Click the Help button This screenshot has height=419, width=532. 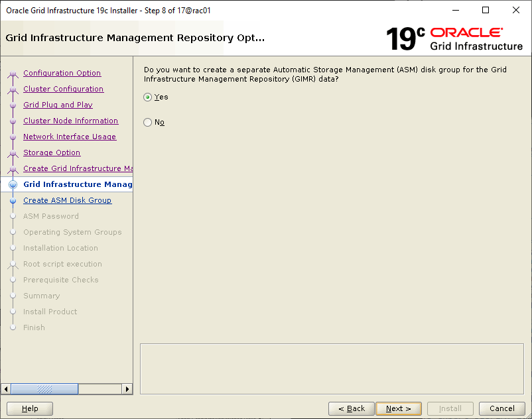30,408
